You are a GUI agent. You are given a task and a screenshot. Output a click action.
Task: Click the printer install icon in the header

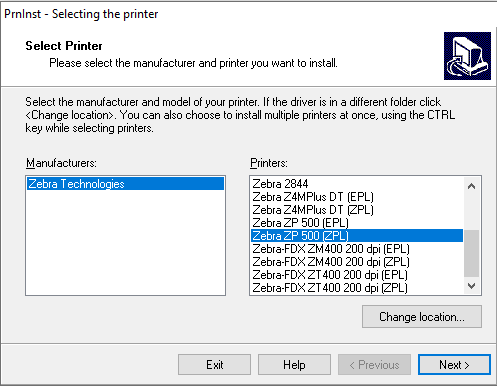coord(467,56)
